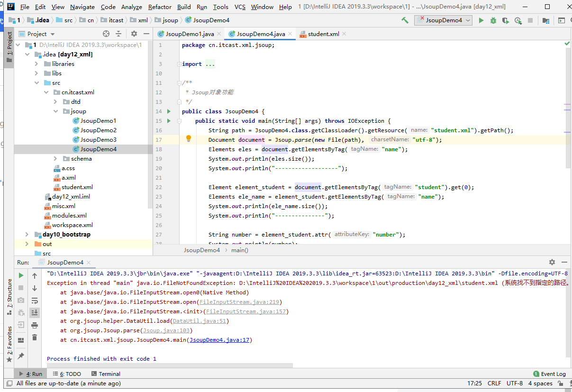Click the Run Anything toolbar icon
This screenshot has height=392, width=572.
[561, 20]
